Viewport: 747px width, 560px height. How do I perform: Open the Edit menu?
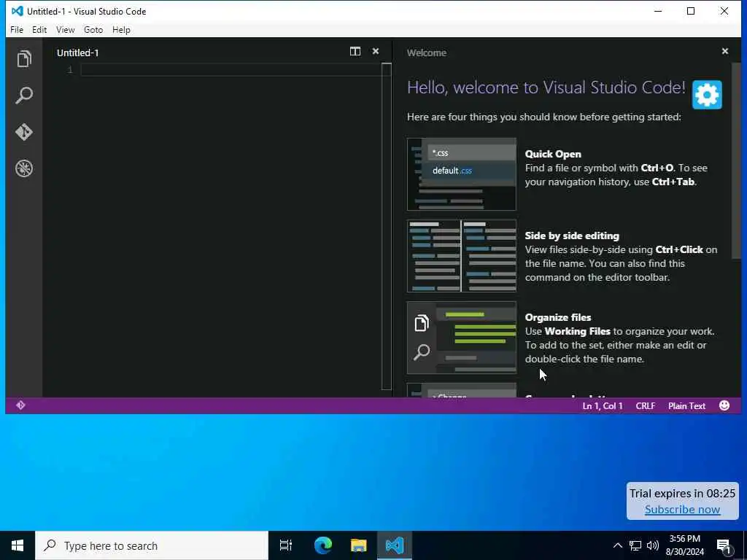pyautogui.click(x=39, y=29)
